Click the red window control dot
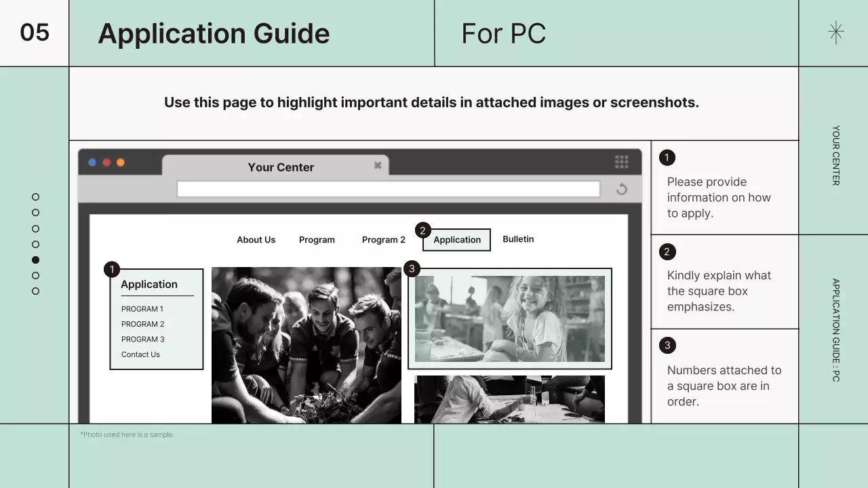Viewport: 868px width, 488px height. click(x=106, y=163)
